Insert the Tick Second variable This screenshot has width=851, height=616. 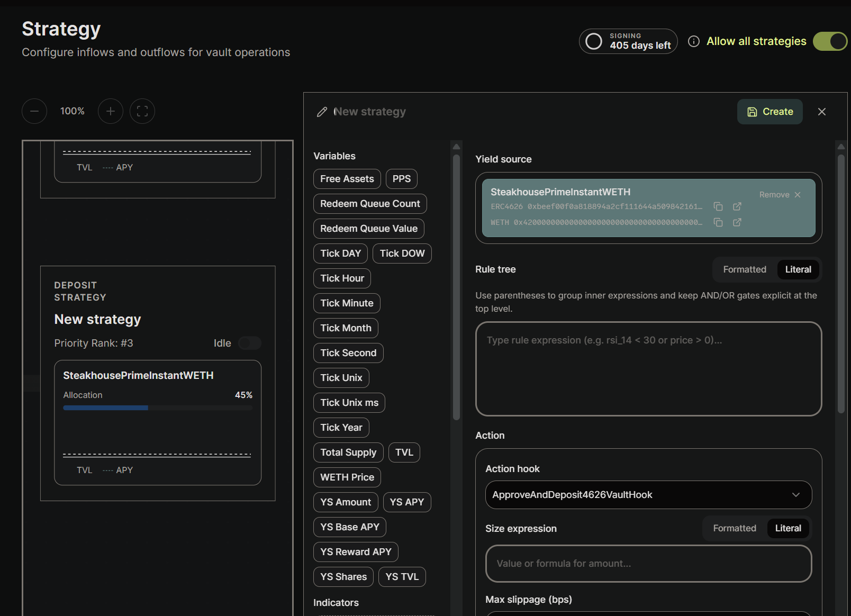pyautogui.click(x=348, y=353)
